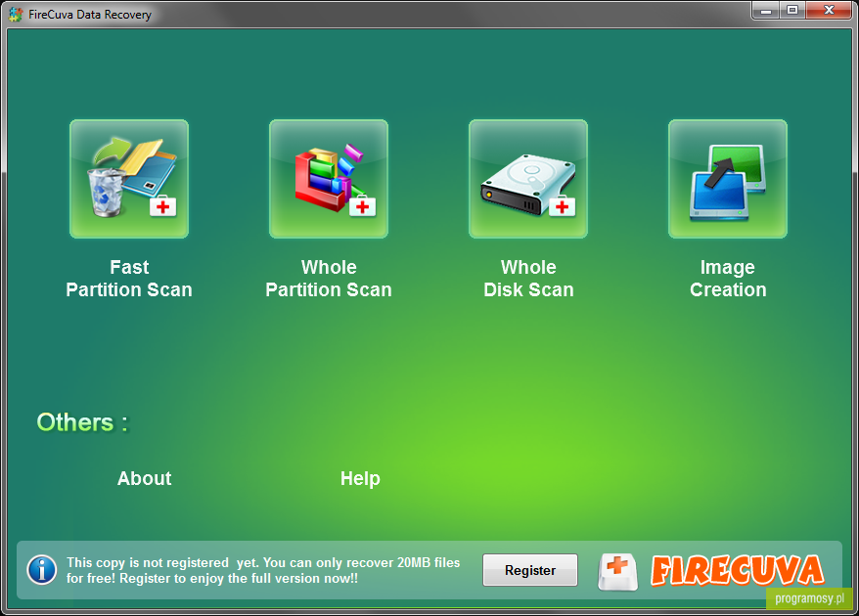Viewport: 859px width, 616px height.
Task: Select the 'Fast Partition Scan' label
Action: pyautogui.click(x=129, y=278)
